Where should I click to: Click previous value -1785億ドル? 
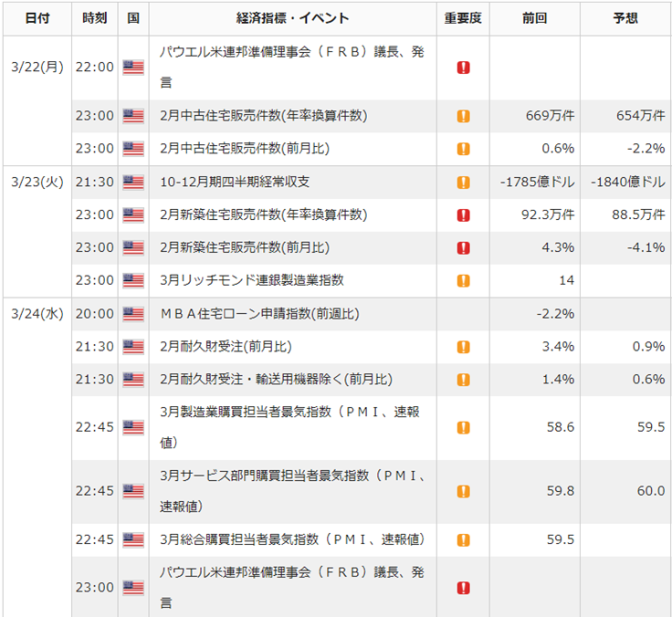point(538,182)
